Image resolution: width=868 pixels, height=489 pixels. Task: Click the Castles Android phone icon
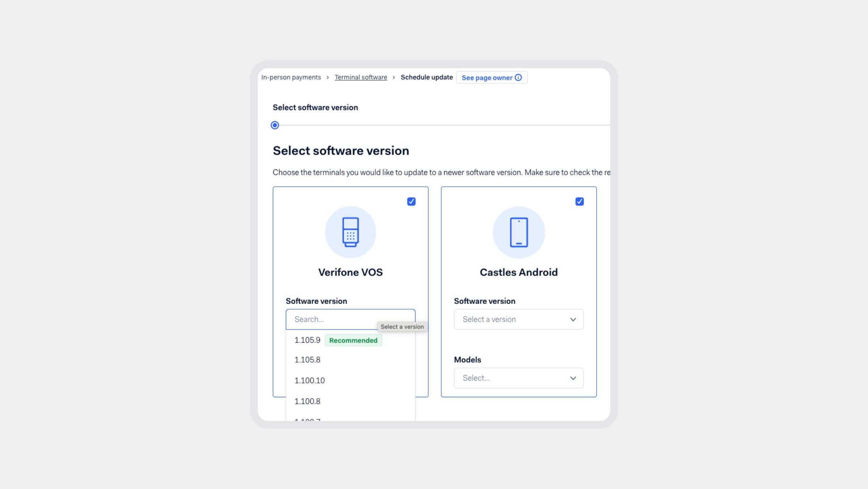519,232
